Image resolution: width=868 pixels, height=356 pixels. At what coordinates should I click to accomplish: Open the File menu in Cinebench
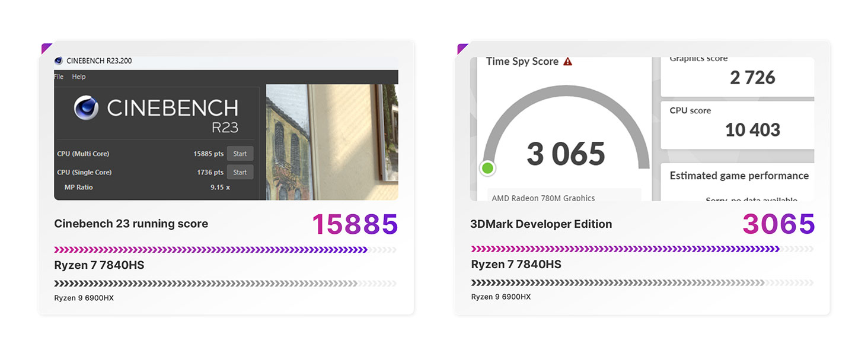coord(59,77)
